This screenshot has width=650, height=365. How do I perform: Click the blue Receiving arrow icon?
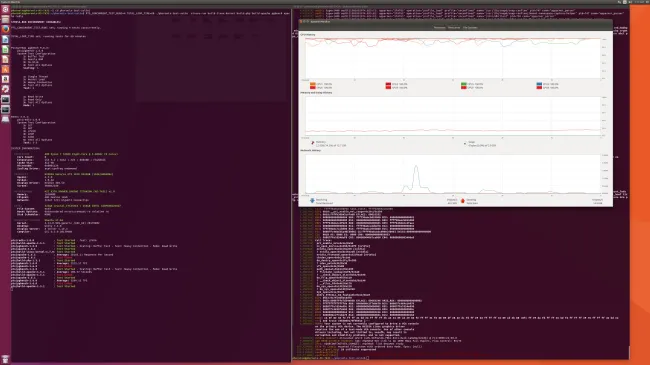click(x=312, y=201)
